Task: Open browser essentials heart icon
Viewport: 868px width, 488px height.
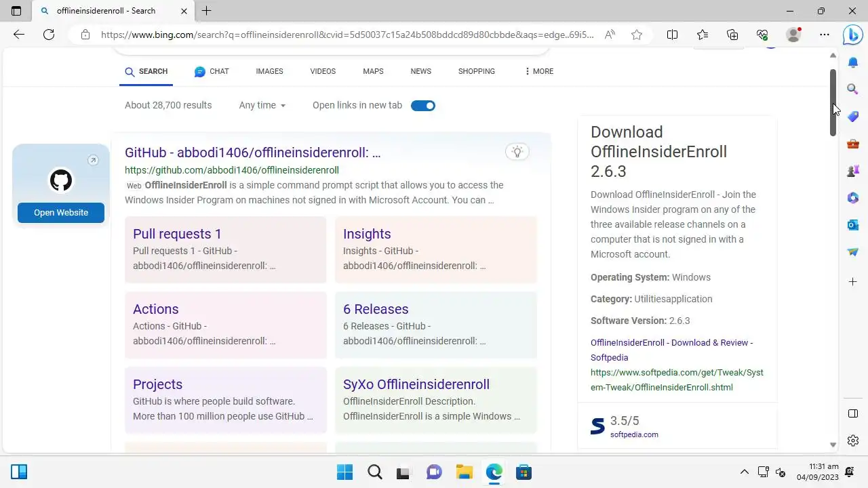Action: [762, 35]
